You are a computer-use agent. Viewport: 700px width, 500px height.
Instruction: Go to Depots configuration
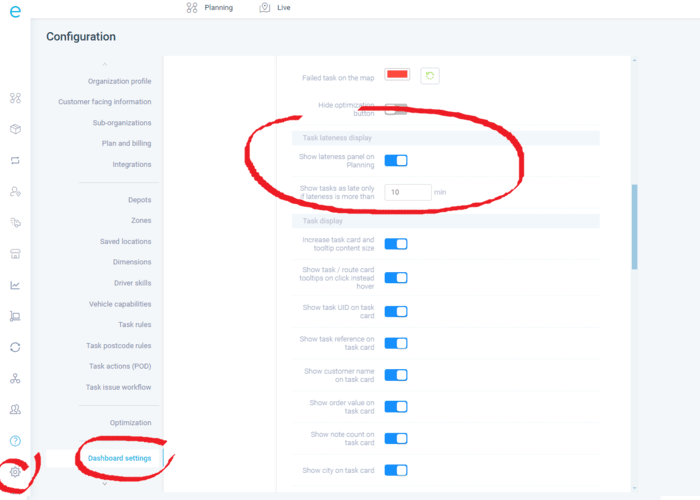point(140,200)
